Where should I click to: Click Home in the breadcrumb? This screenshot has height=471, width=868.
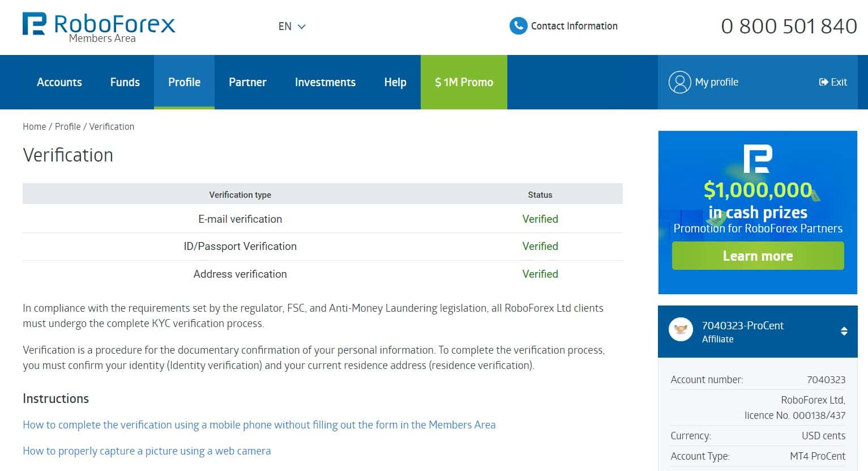coord(34,126)
